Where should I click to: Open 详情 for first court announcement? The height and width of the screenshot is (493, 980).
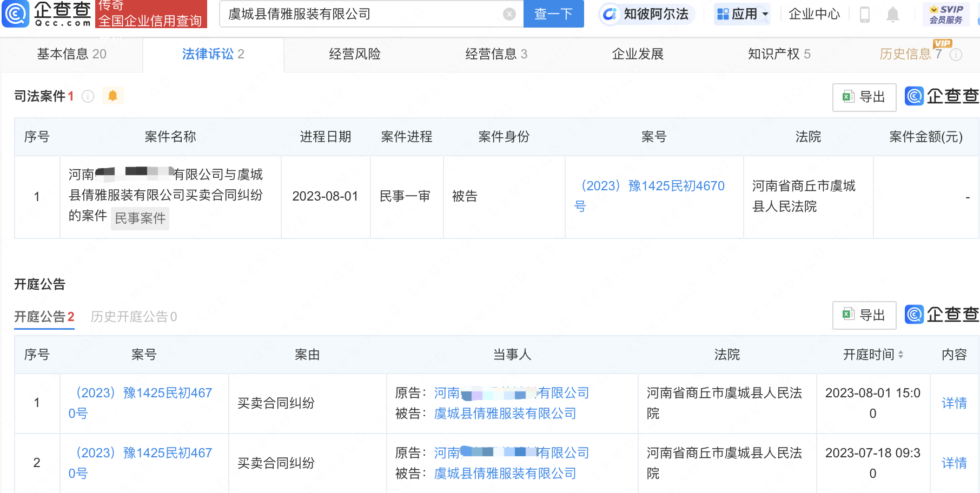pos(954,403)
